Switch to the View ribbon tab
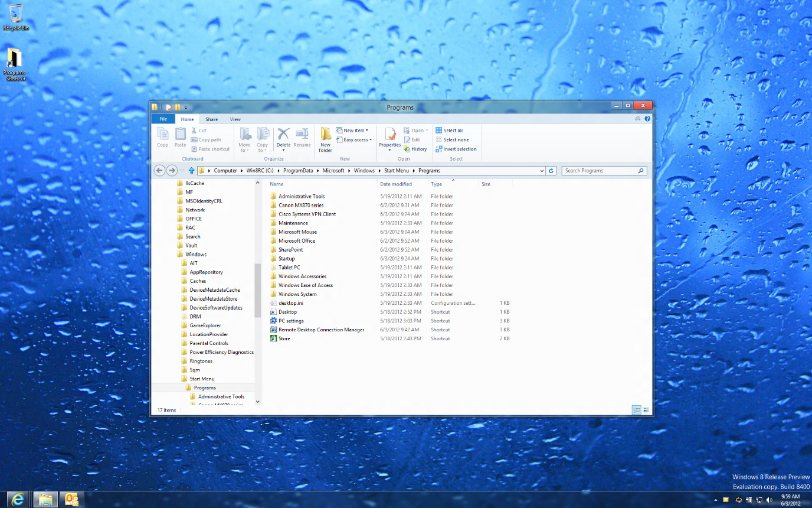This screenshot has height=508, width=812. tap(235, 119)
